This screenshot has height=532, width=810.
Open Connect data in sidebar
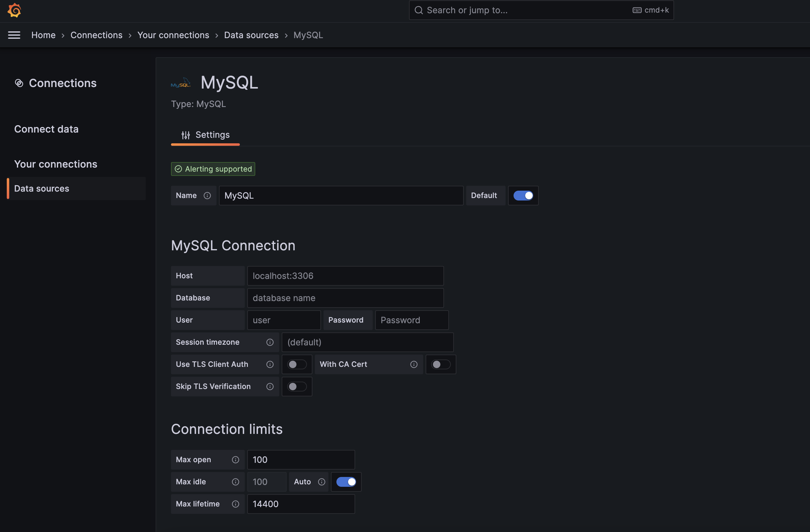coord(46,129)
